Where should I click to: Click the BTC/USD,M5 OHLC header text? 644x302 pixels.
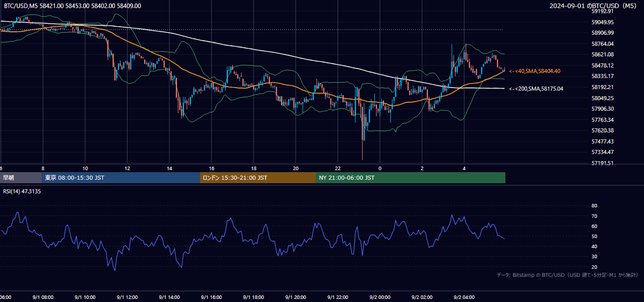73,6
